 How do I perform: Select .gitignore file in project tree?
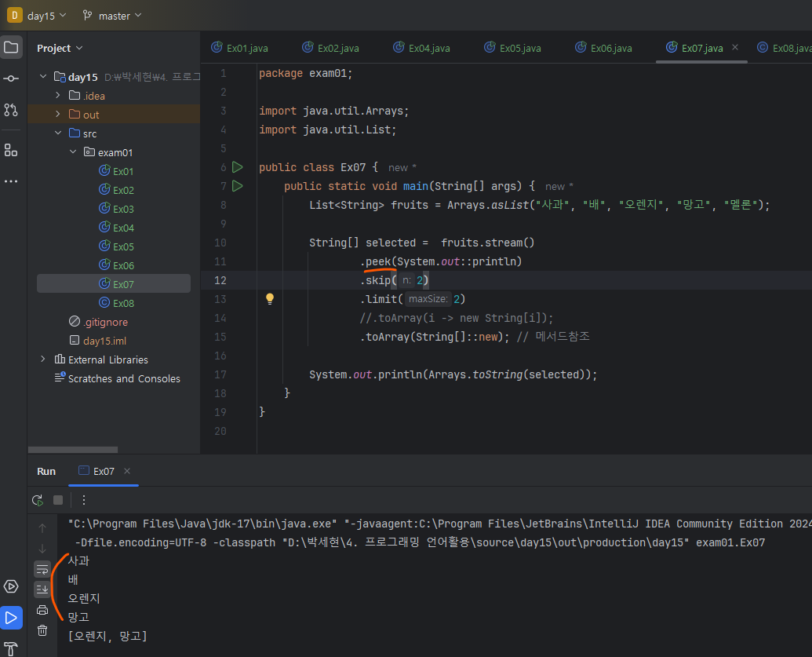click(99, 322)
